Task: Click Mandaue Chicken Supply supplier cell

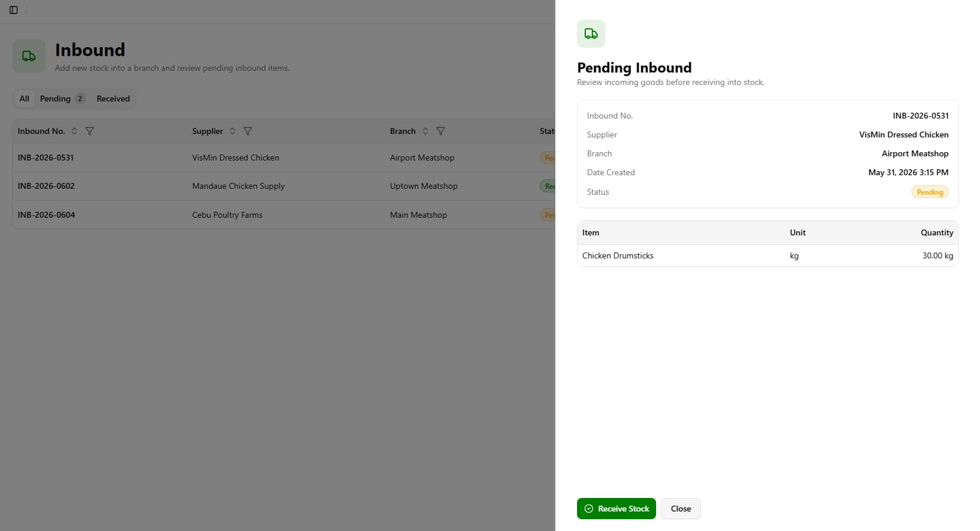Action: (x=238, y=186)
